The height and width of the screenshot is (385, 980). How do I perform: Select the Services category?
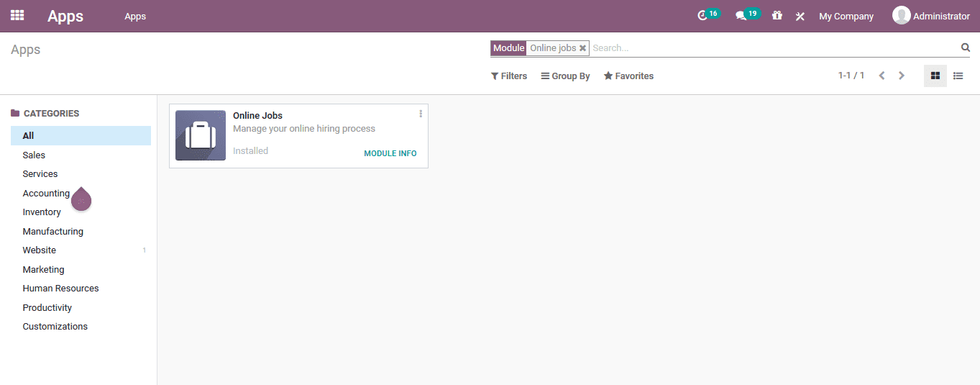81,173
